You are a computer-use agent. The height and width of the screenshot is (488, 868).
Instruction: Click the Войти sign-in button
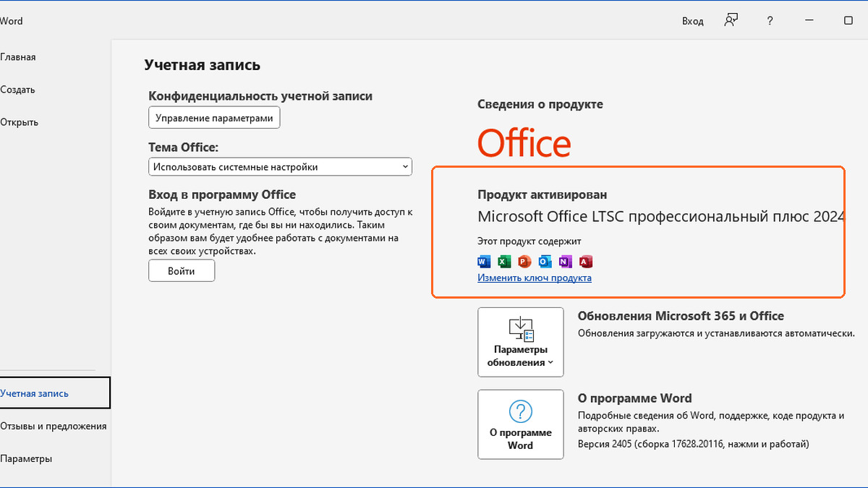point(182,271)
